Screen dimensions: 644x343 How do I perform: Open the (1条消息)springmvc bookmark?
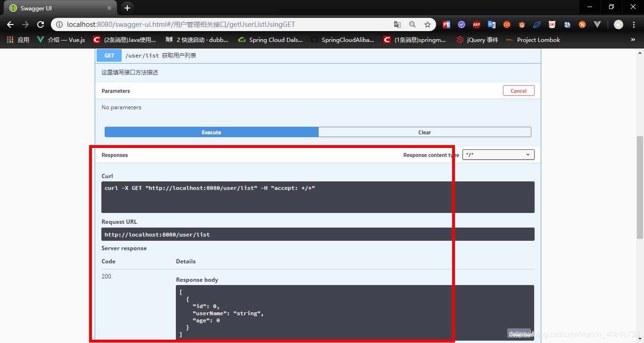[415, 40]
